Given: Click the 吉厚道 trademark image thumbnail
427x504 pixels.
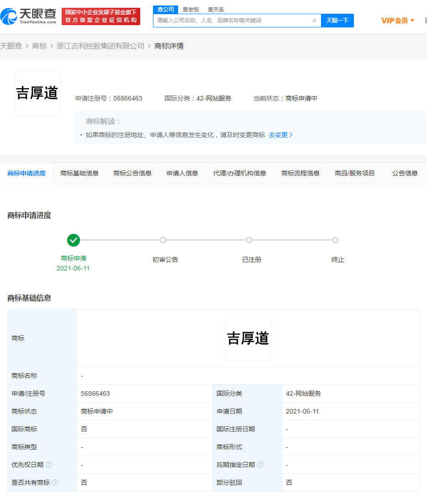Looking at the screenshot, I should [37, 92].
